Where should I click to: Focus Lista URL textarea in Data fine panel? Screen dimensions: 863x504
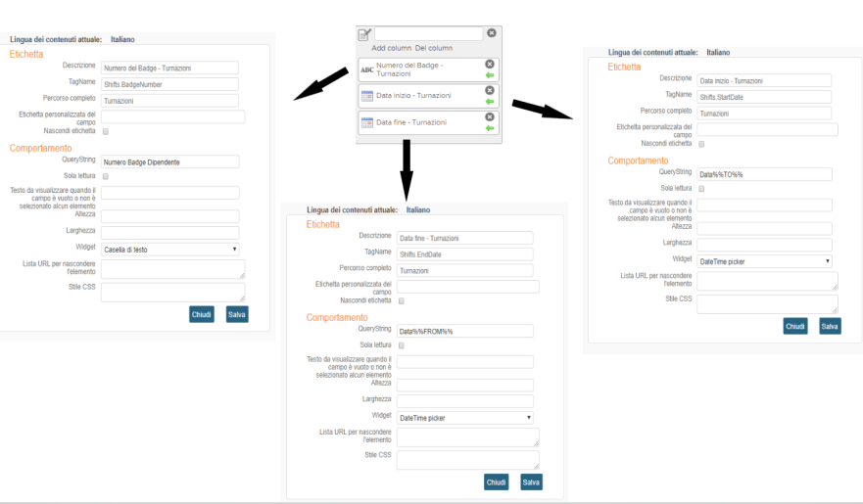click(468, 437)
